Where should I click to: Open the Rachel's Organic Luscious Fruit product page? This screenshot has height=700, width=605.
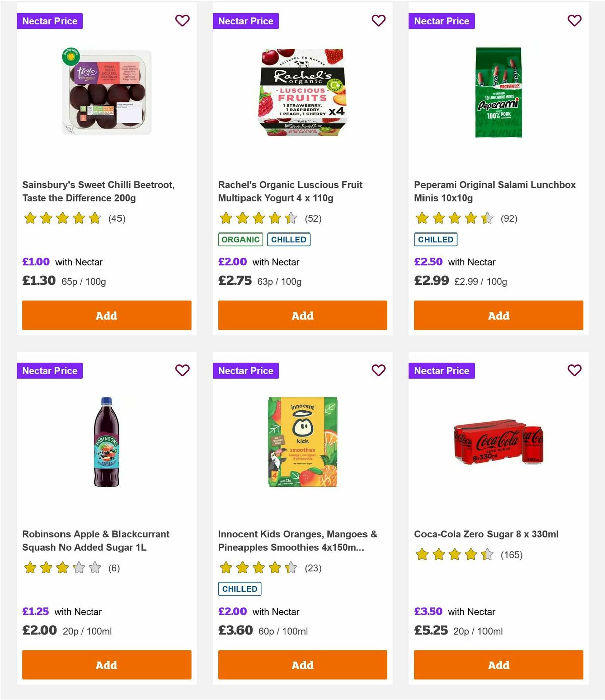click(290, 191)
